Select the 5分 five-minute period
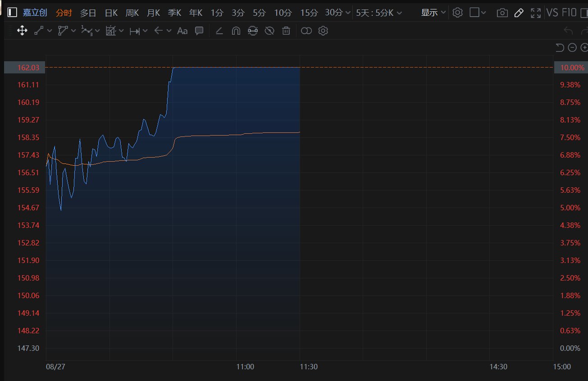The height and width of the screenshot is (381, 588). click(259, 13)
